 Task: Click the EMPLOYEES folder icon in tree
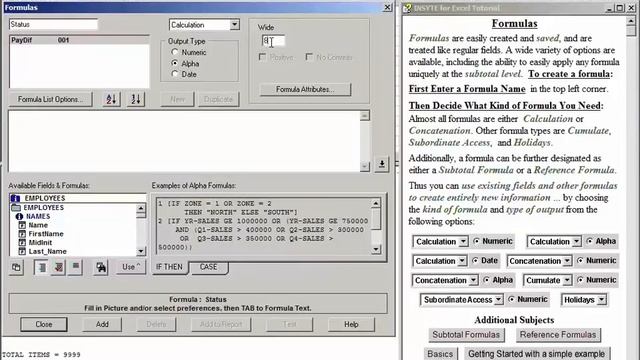point(16,207)
